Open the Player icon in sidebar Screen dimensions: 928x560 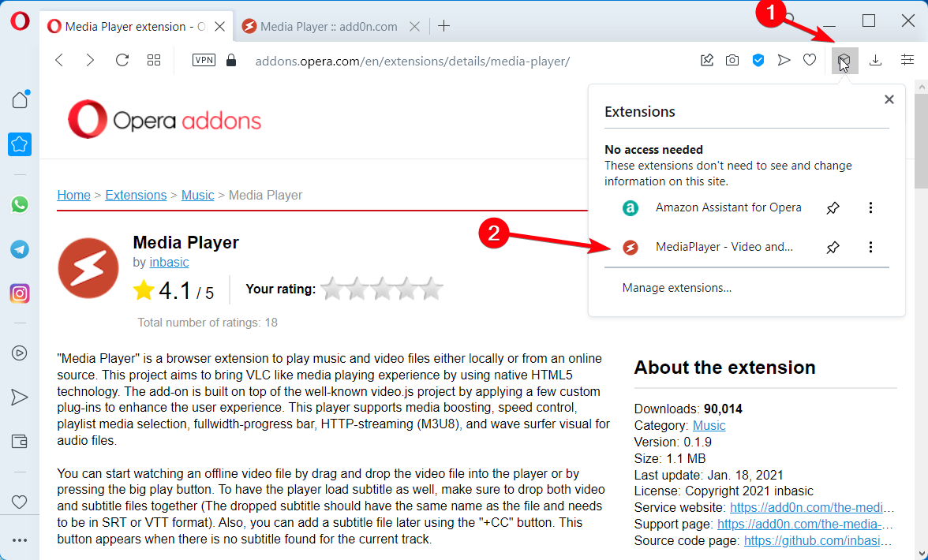(20, 353)
